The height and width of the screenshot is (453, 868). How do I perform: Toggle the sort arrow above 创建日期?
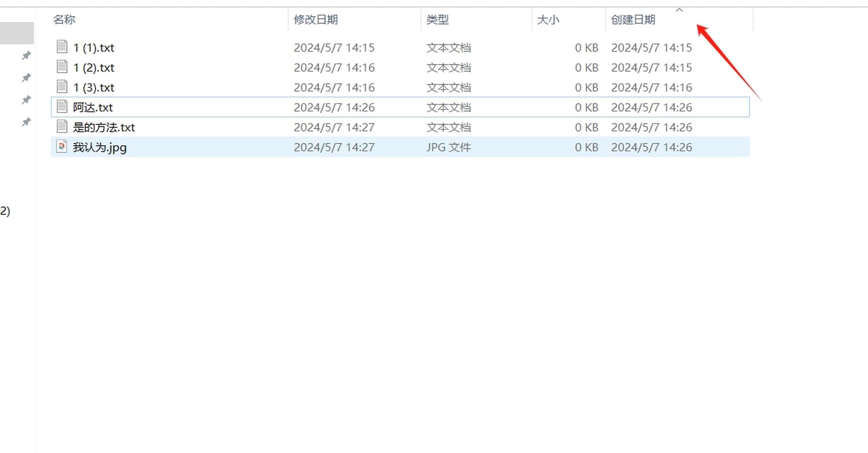pyautogui.click(x=679, y=10)
